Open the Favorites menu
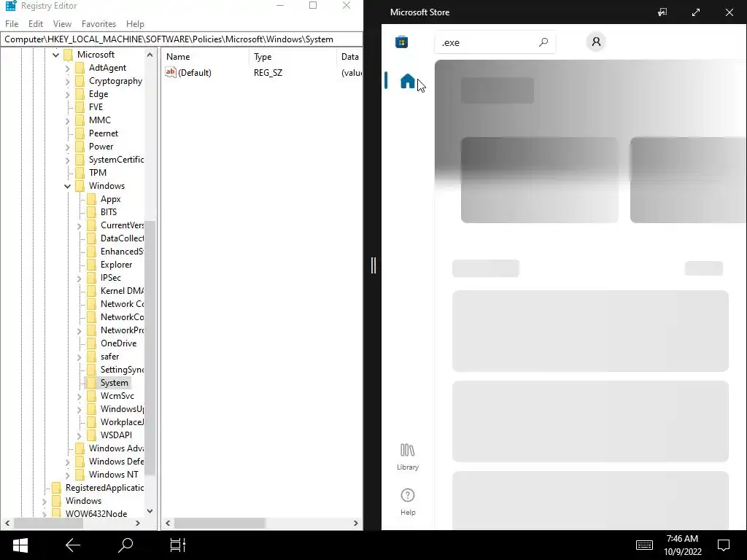Image resolution: width=747 pixels, height=560 pixels. [98, 24]
